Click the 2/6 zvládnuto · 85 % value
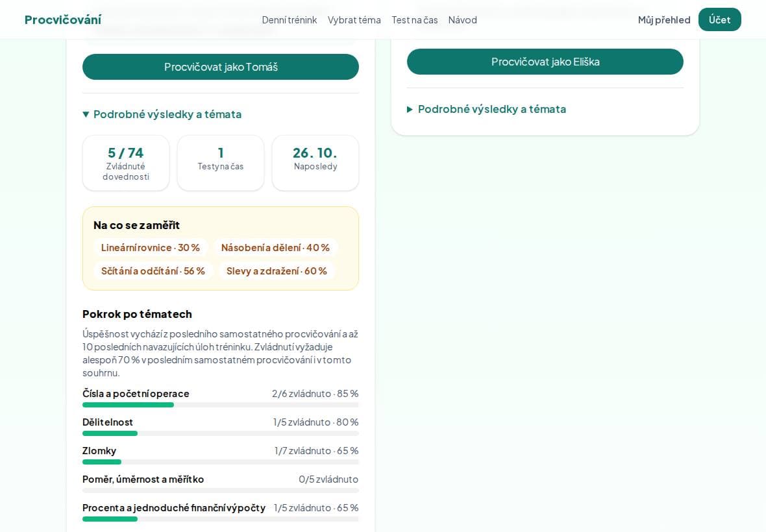Viewport: 766px width, 532px height. click(315, 393)
